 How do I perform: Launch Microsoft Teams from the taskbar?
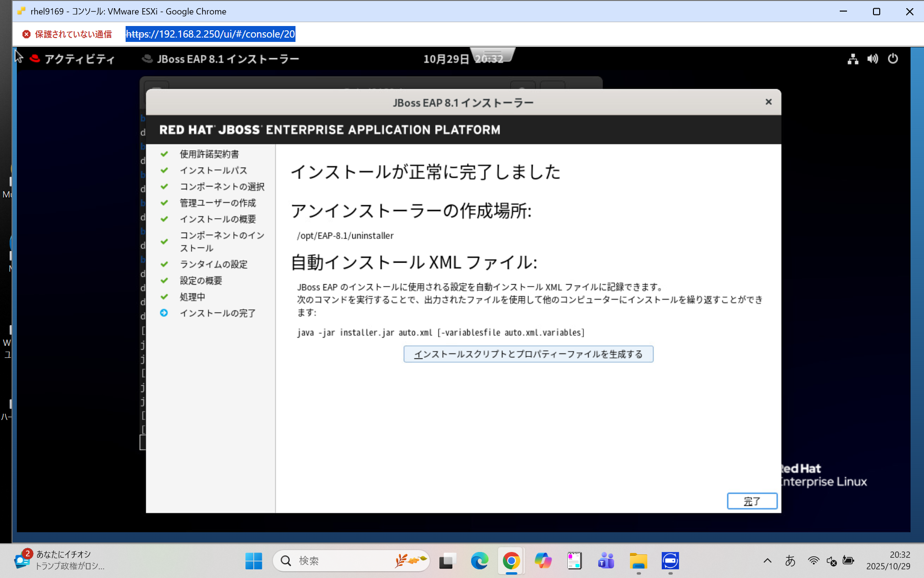(605, 561)
